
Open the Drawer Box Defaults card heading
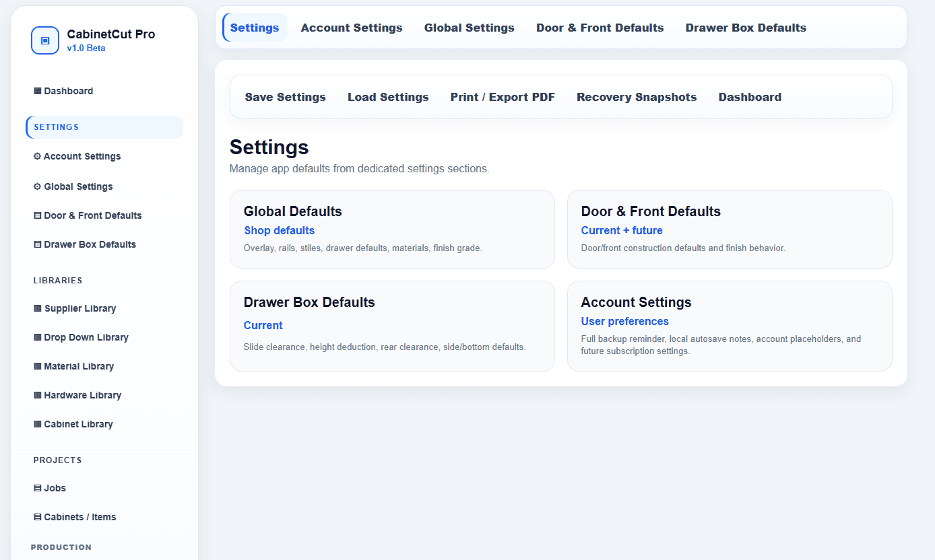309,302
